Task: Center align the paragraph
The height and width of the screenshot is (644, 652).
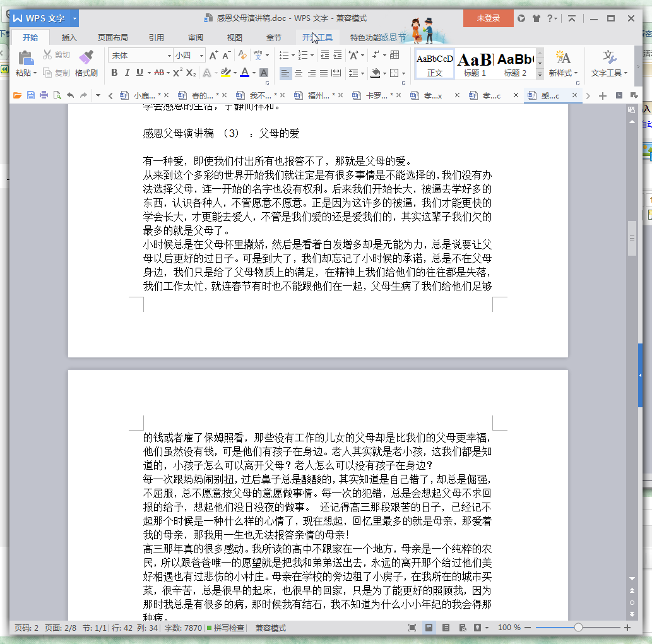Action: pyautogui.click(x=299, y=73)
